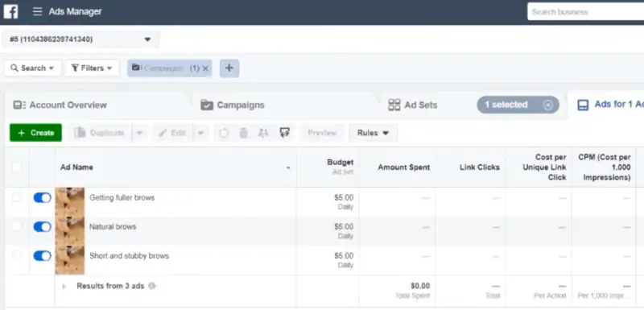This screenshot has height=310, width=644.
Task: Check the Short and stubby brows checkbox
Action: coord(16,255)
